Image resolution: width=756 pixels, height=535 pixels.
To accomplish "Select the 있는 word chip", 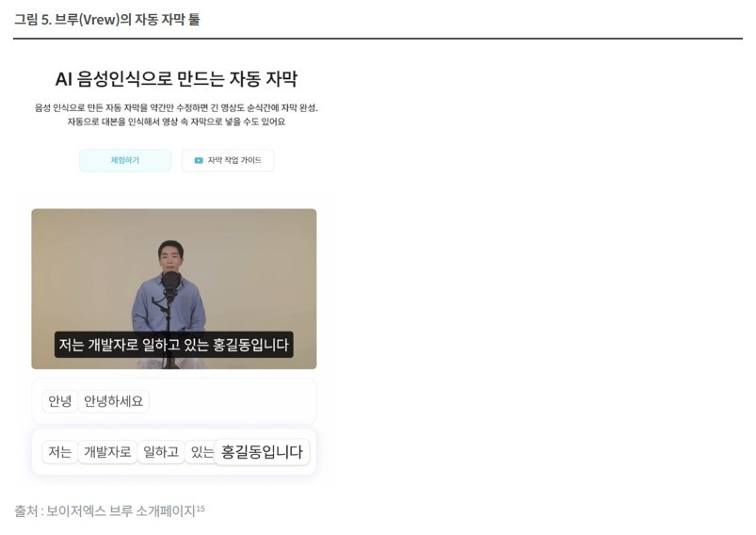I will coord(201,452).
